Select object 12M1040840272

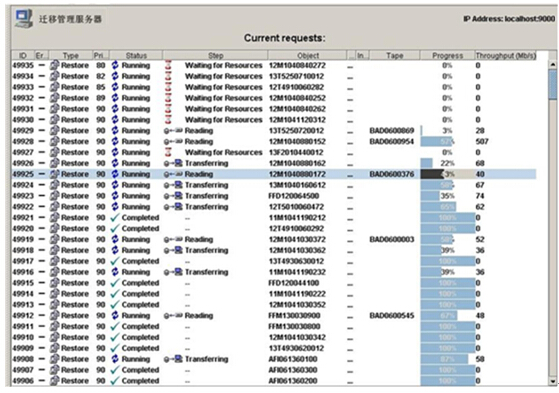tap(297, 65)
